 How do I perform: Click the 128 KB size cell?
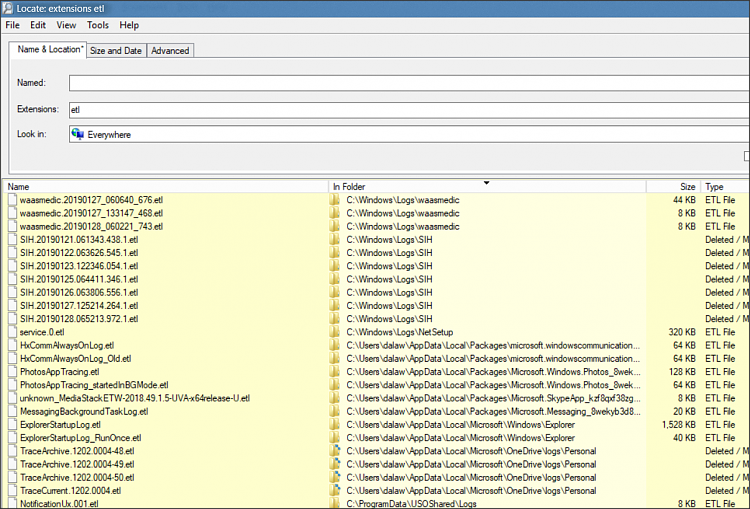click(x=682, y=372)
